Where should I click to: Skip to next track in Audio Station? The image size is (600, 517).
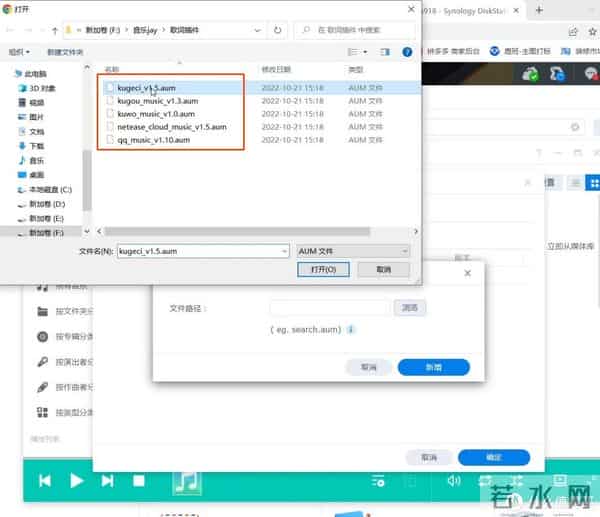click(x=107, y=481)
